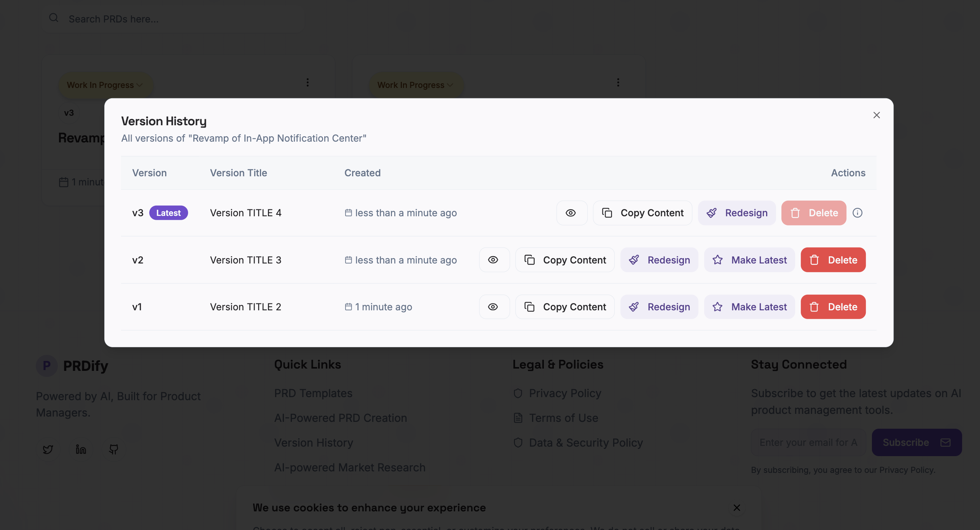The width and height of the screenshot is (980, 530).
Task: Delete version v2
Action: (833, 260)
